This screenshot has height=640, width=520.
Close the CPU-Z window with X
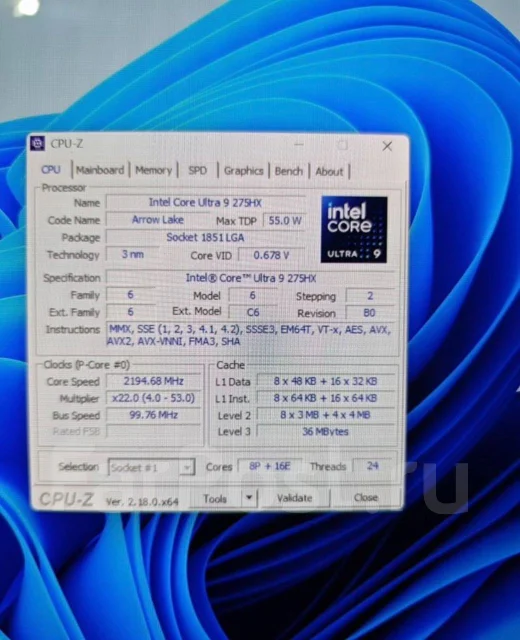point(387,146)
